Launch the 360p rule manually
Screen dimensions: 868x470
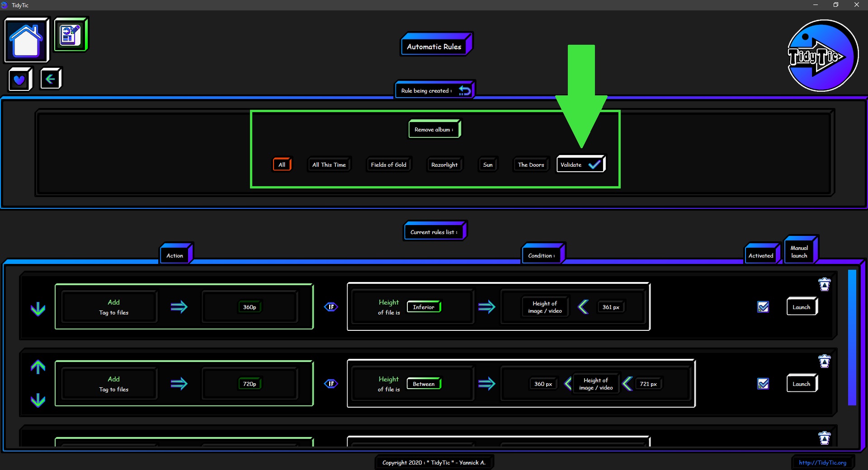coord(802,307)
